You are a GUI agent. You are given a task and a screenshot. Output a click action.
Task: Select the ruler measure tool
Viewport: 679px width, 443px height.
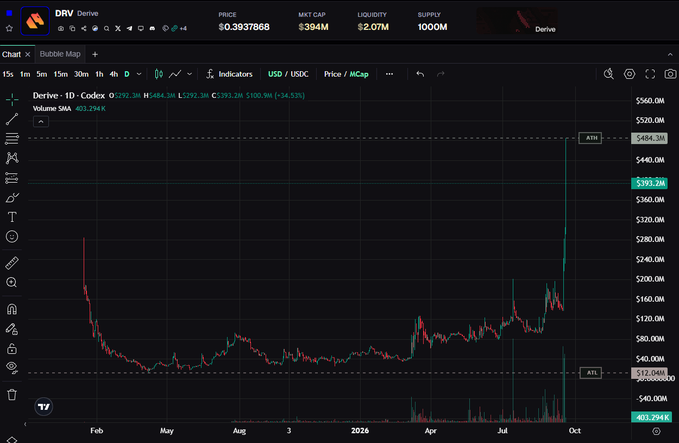pos(12,263)
